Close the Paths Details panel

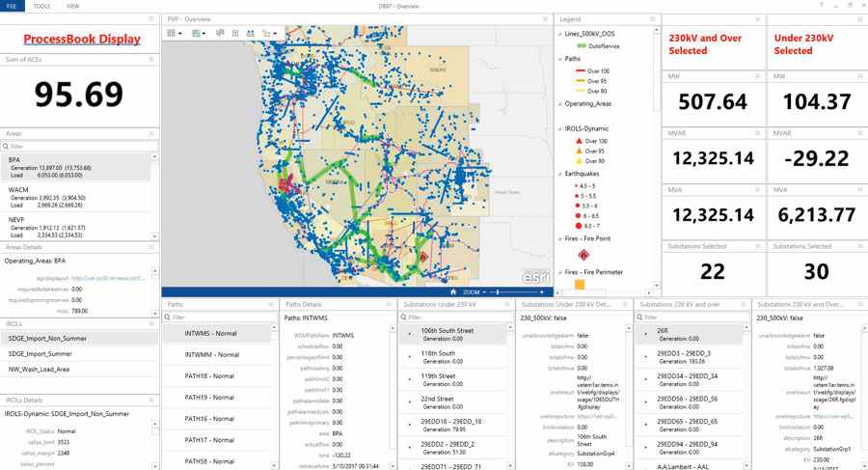pyautogui.click(x=389, y=304)
